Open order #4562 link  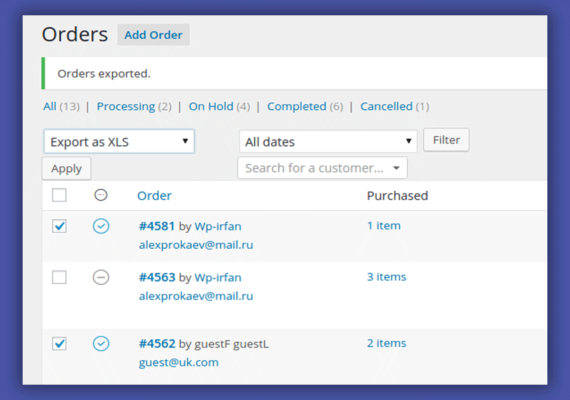[157, 344]
